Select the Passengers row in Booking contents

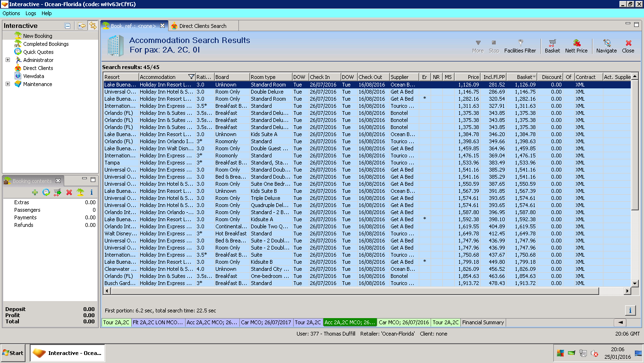tap(50, 210)
